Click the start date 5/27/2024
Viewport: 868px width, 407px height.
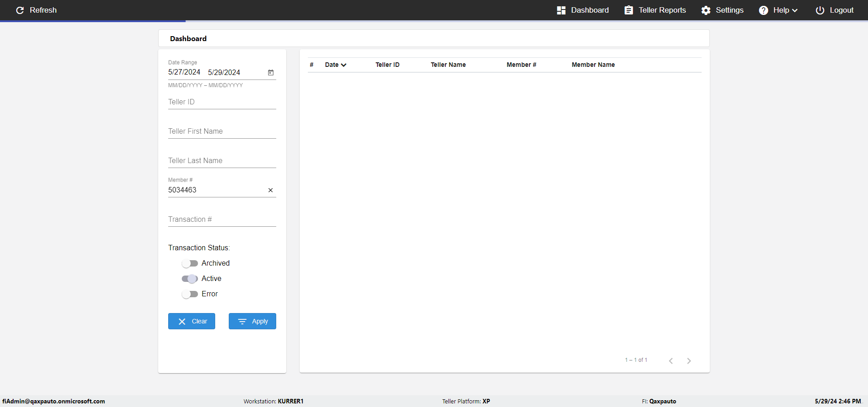point(184,72)
